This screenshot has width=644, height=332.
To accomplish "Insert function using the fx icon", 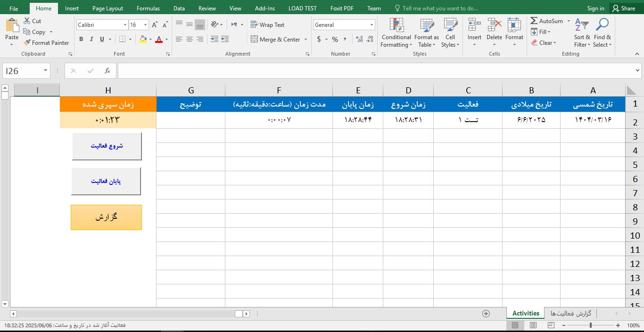I will 107,71.
